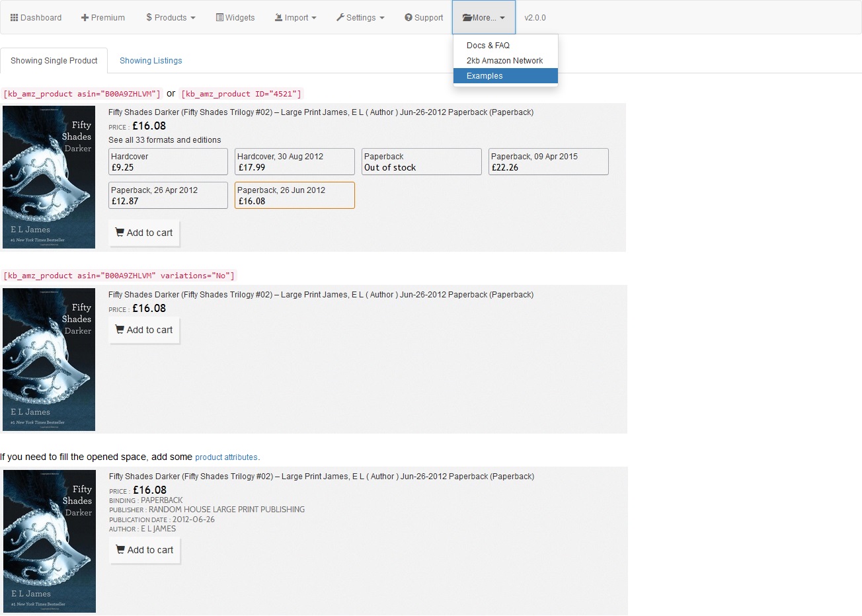Click the Import download icon
The width and height of the screenshot is (862, 616).
coord(279,18)
